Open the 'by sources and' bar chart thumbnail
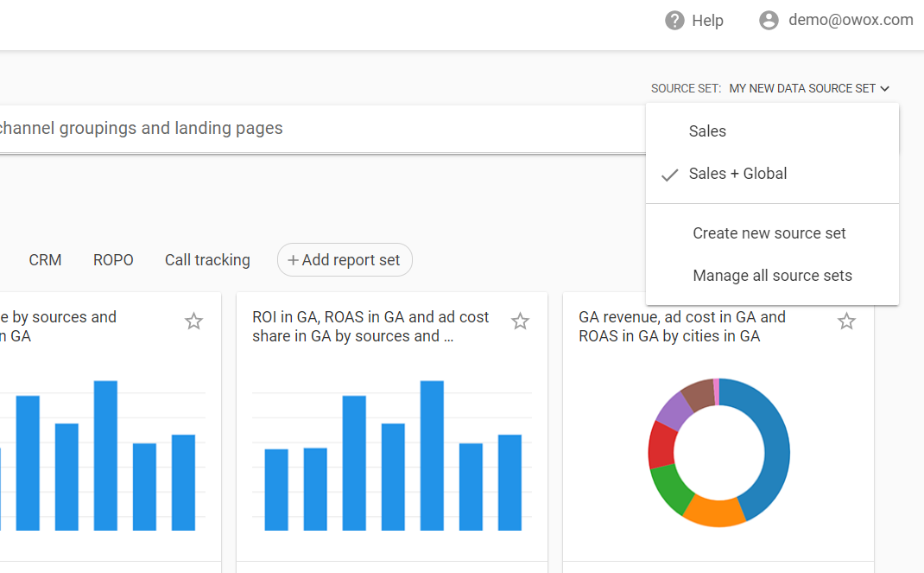Image resolution: width=924 pixels, height=573 pixels. tap(103, 455)
